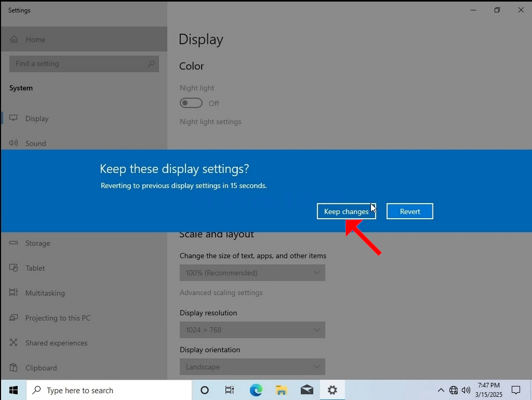Open the clock and date flyout

[489, 390]
